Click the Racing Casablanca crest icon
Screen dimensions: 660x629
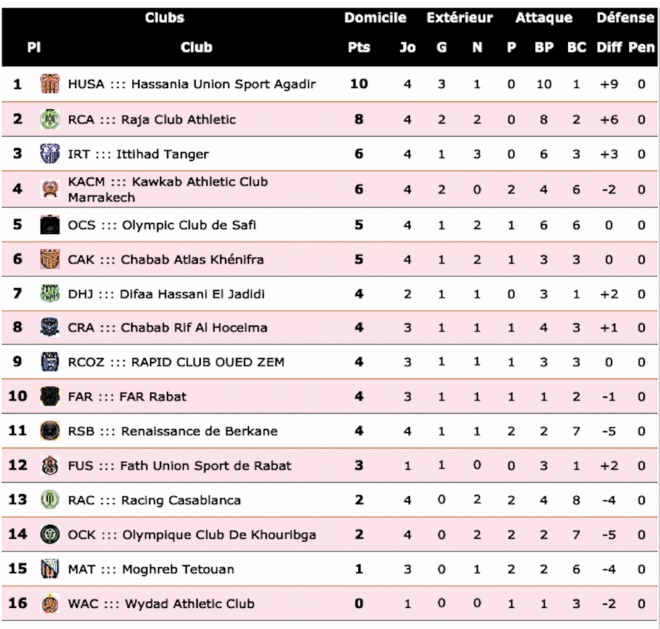tap(49, 500)
